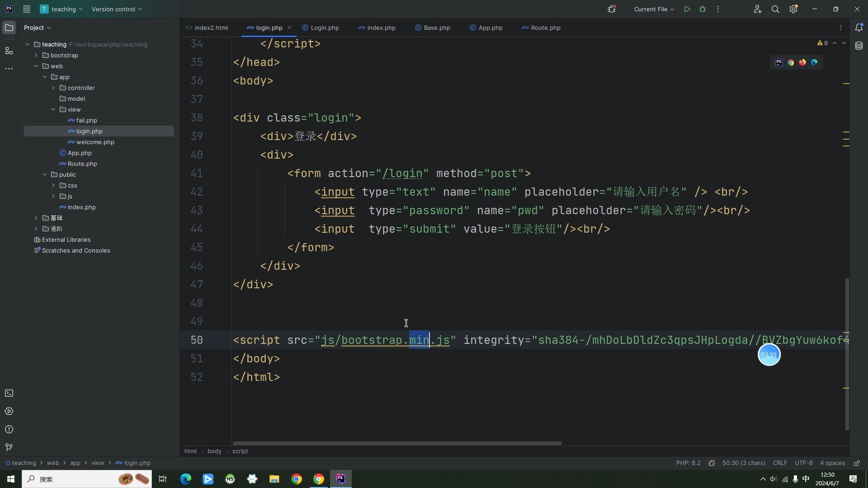Toggle the Project tool window

click(x=9, y=28)
